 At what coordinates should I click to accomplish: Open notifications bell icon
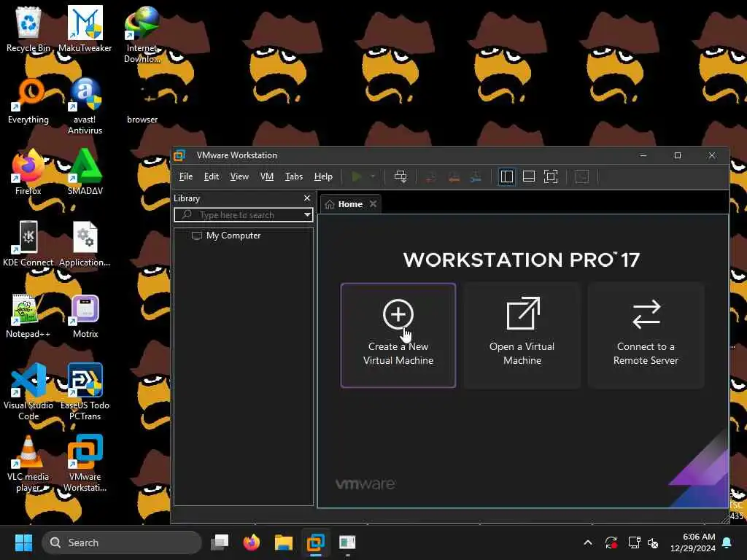(x=727, y=542)
